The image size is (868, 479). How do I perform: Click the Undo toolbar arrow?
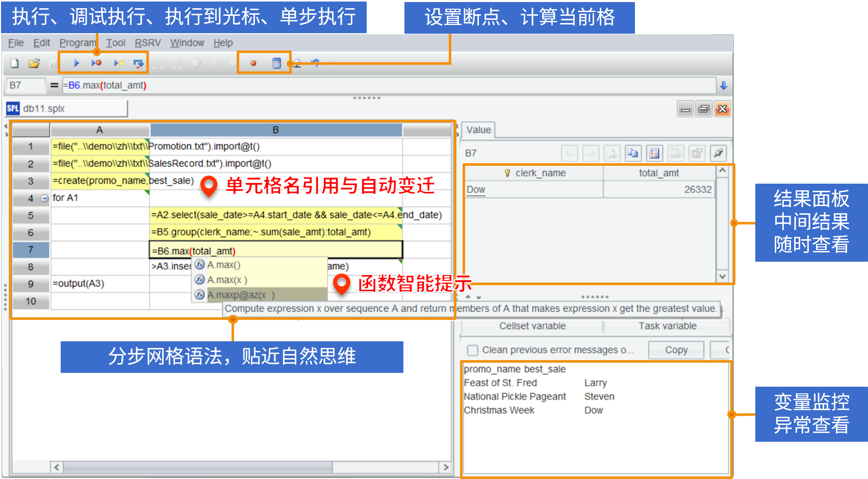click(315, 63)
